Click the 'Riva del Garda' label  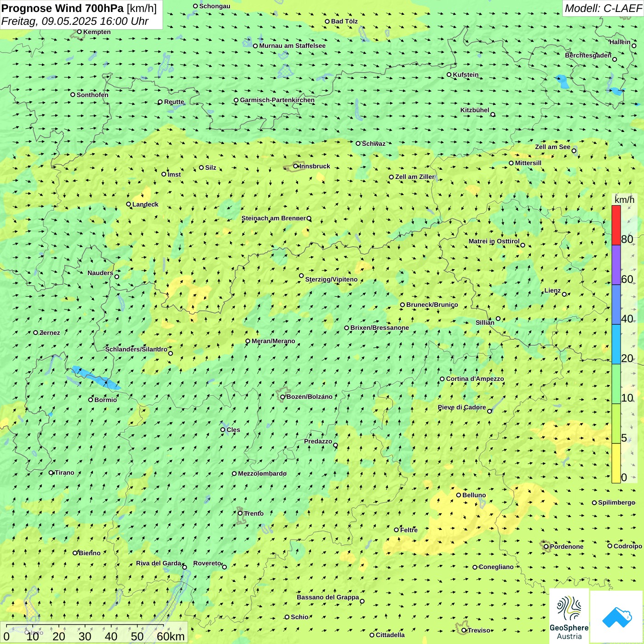coord(159,563)
